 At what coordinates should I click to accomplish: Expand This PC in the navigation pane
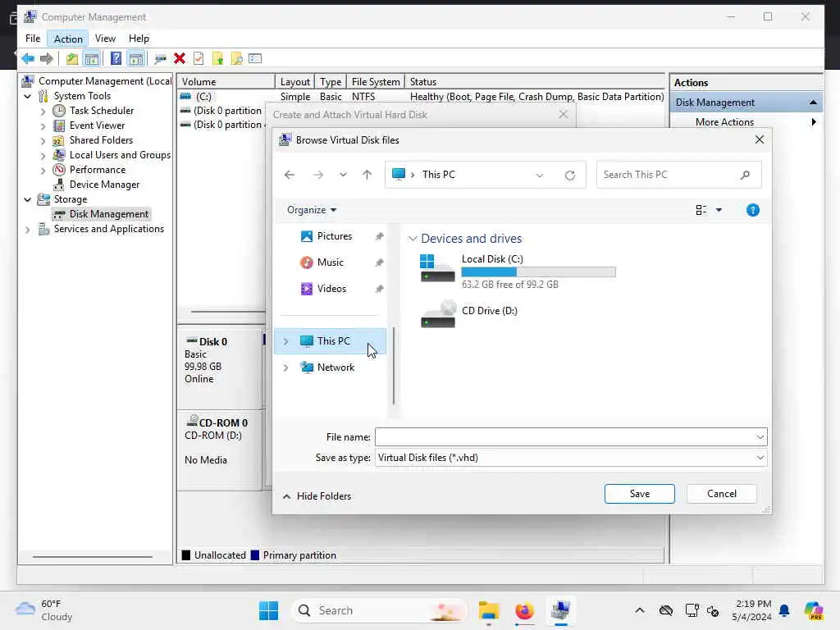(286, 341)
